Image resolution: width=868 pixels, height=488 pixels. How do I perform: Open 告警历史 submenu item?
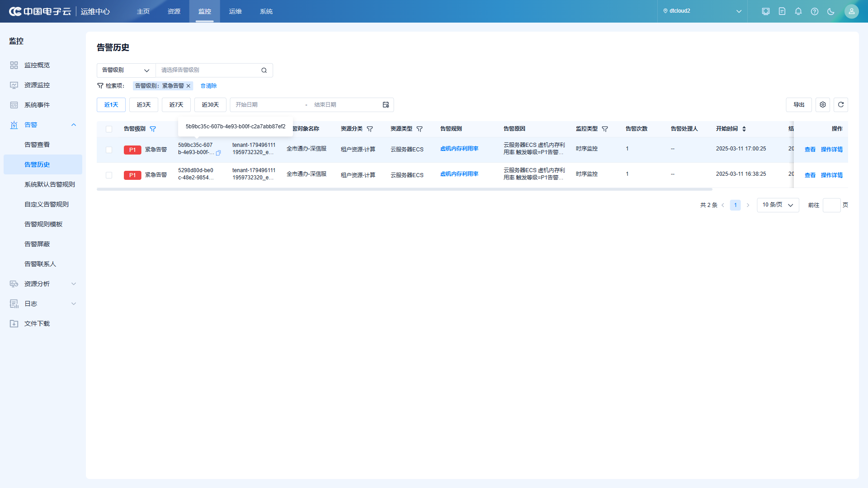(x=43, y=164)
